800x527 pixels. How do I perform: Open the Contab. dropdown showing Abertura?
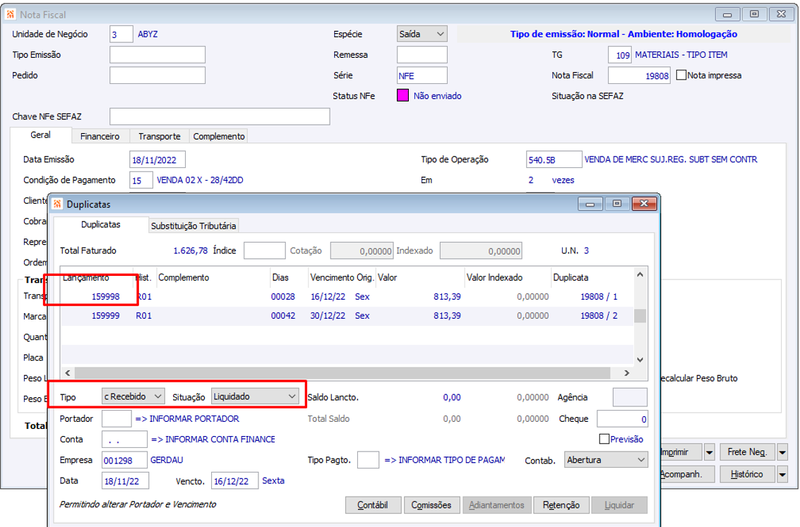coord(606,460)
